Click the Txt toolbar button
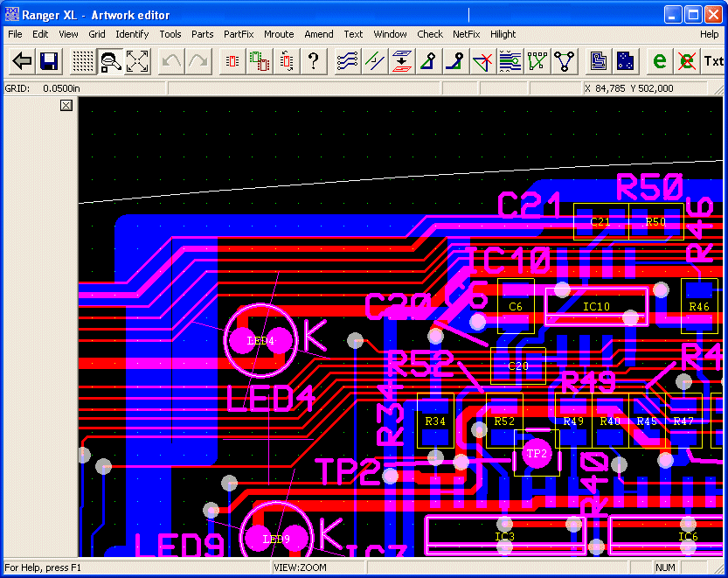The image size is (728, 578). (x=713, y=61)
